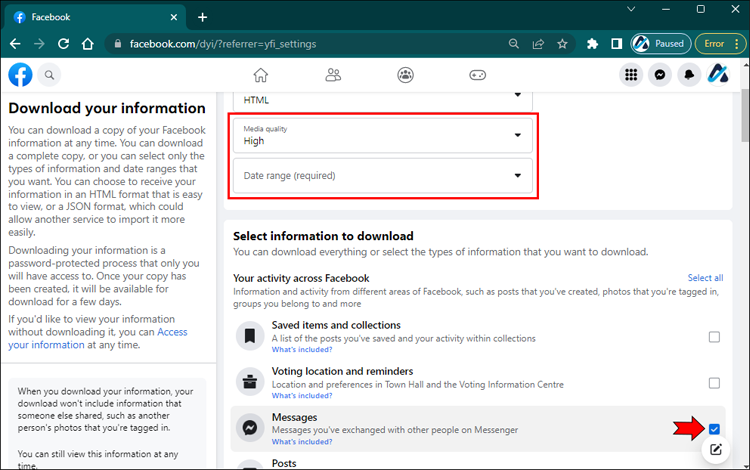Viewport: 750px width, 470px height.
Task: Open a new browser tab
Action: [203, 17]
